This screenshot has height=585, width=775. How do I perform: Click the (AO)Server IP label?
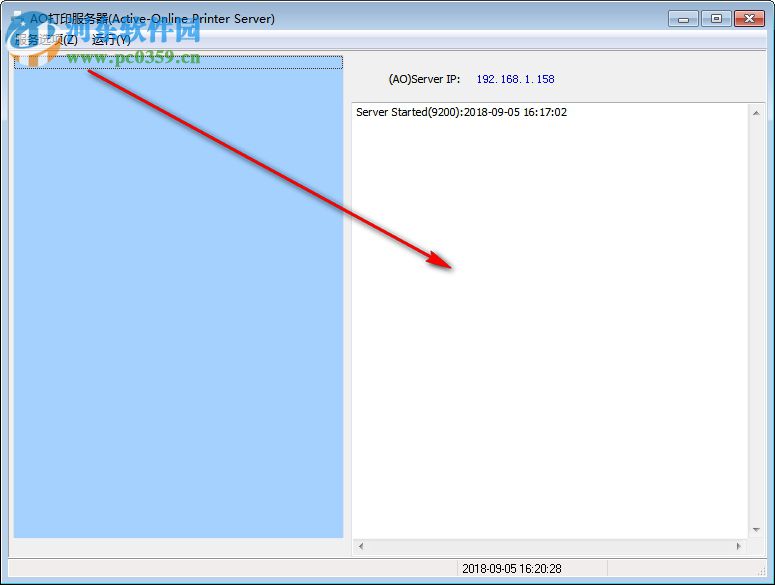click(x=424, y=79)
